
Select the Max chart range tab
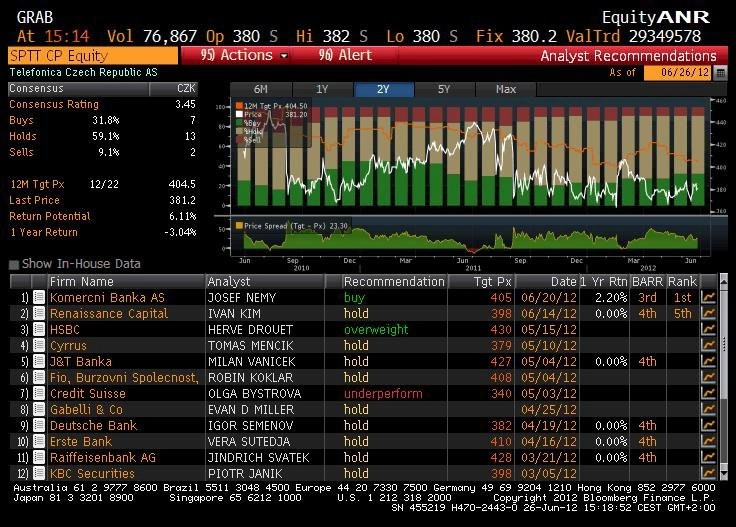pos(506,89)
